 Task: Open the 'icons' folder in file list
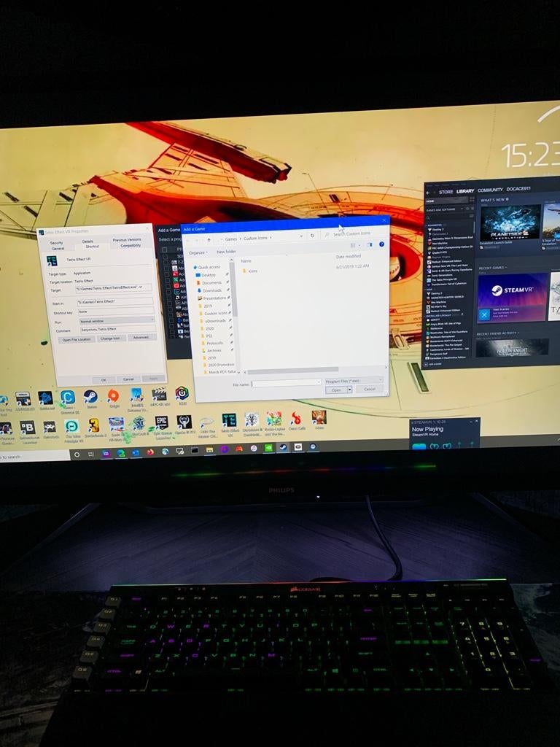(x=252, y=271)
